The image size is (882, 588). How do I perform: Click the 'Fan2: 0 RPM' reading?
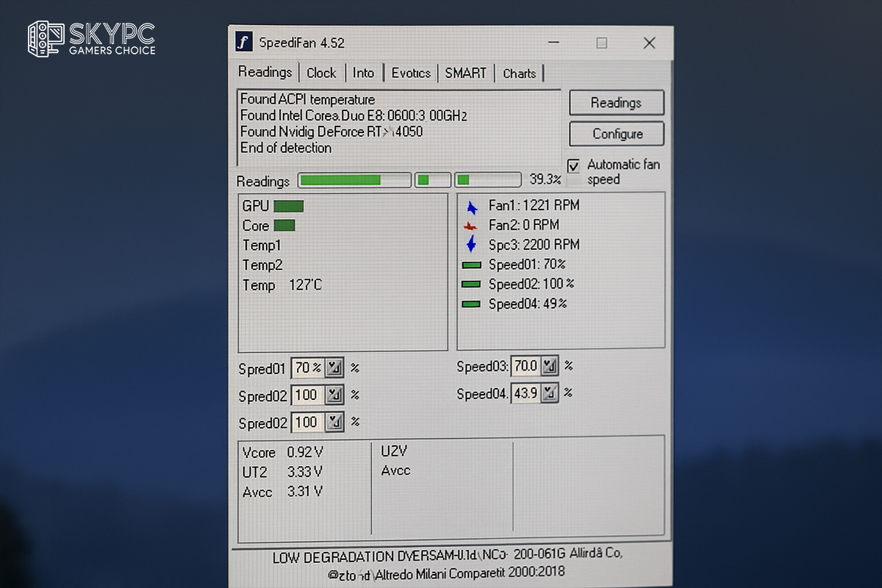[x=523, y=225]
